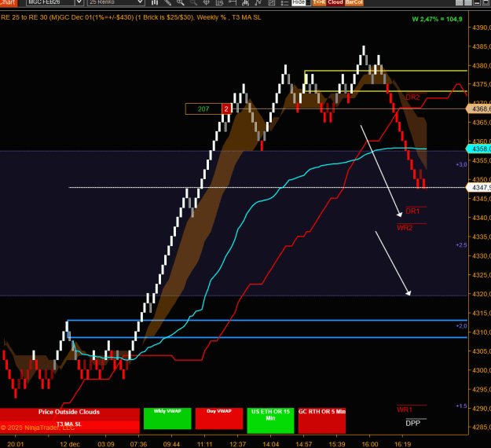Open the list-style icon left of Hide
The width and height of the screenshot is (491, 448).
coord(284,2)
